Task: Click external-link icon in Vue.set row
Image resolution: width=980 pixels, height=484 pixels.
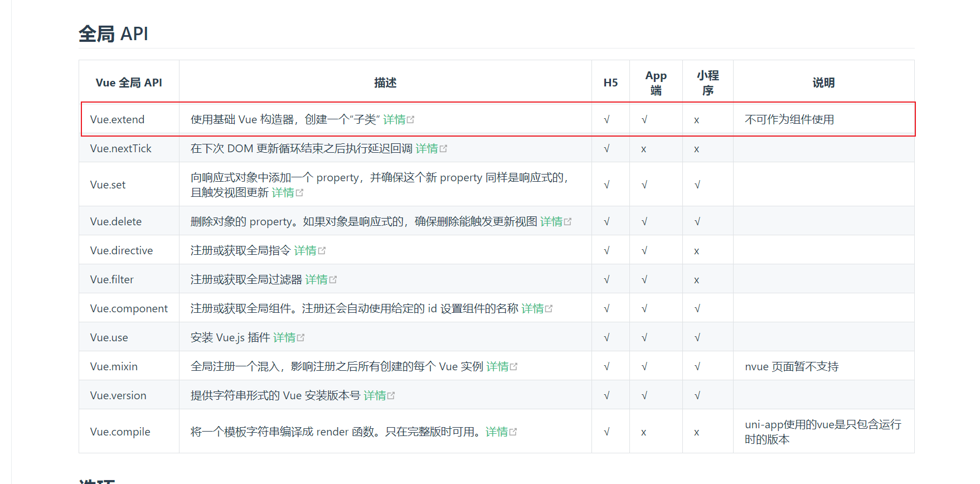Action: [x=299, y=193]
